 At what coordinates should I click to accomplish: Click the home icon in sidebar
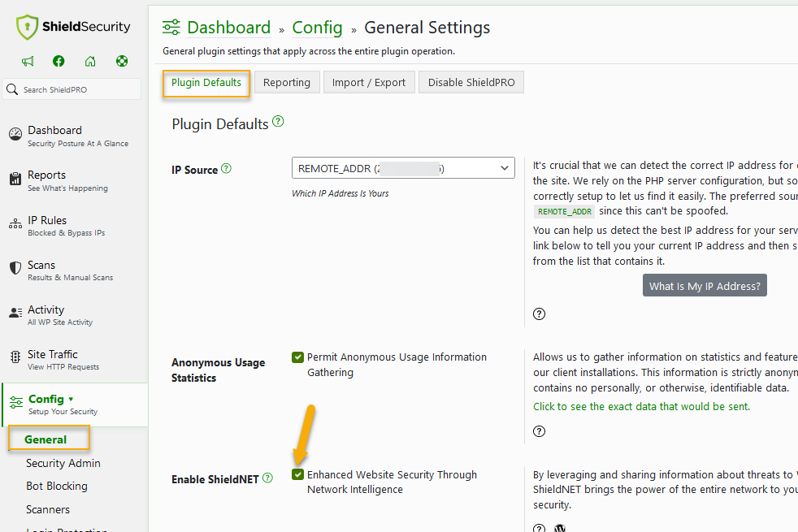point(90,62)
